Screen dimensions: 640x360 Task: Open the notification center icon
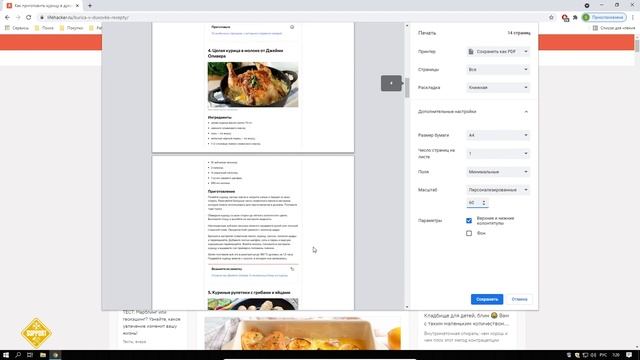pyautogui.click(x=629, y=355)
